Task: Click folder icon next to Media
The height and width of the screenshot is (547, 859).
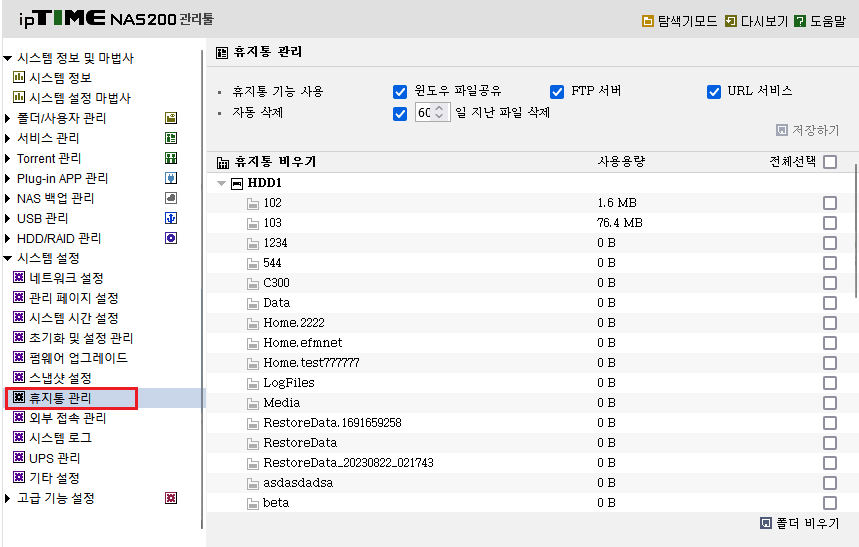Action: (x=253, y=404)
